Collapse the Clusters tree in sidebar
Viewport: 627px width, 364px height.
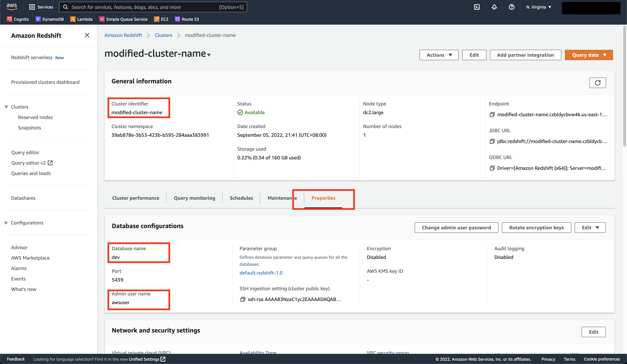6,107
